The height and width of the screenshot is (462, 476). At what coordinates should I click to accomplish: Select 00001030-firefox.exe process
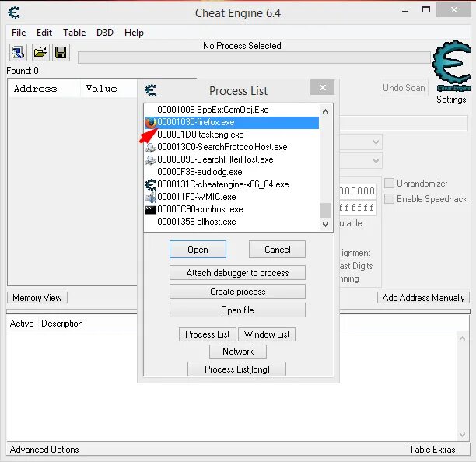[232, 122]
